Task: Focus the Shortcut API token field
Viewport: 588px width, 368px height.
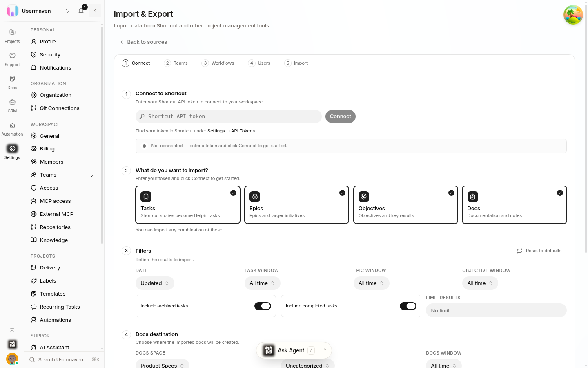Action: tap(229, 117)
